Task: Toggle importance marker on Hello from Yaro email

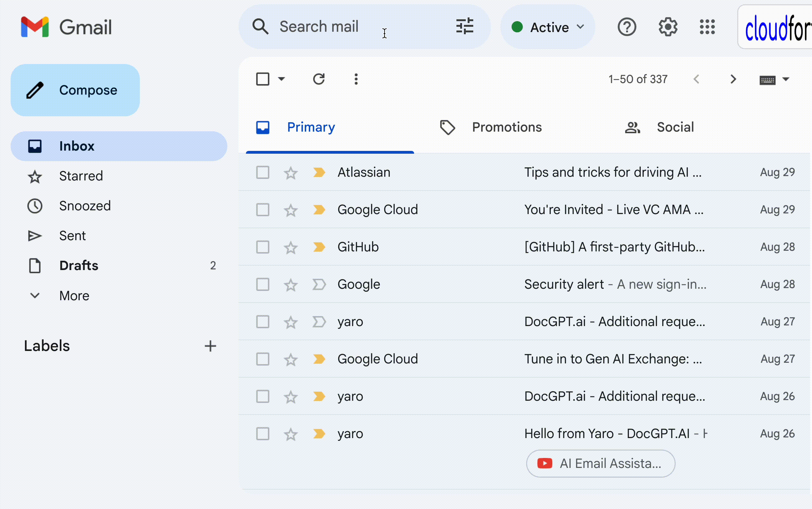Action: 319,434
